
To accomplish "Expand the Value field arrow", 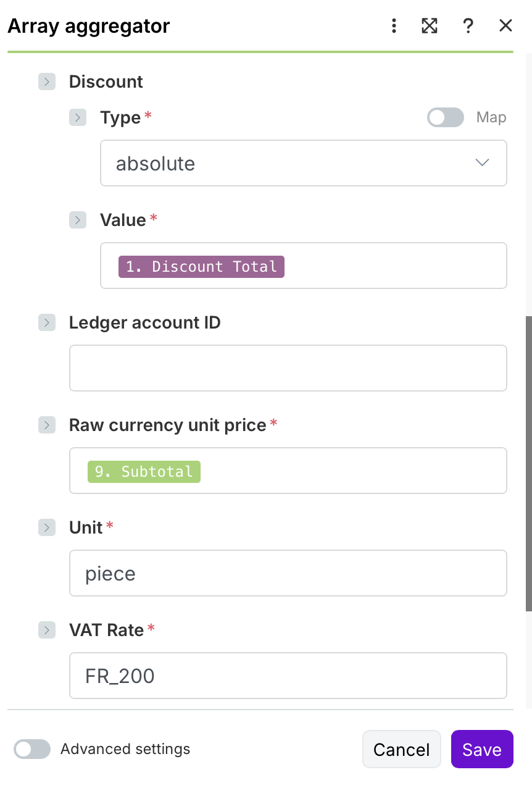I will pos(78,220).
